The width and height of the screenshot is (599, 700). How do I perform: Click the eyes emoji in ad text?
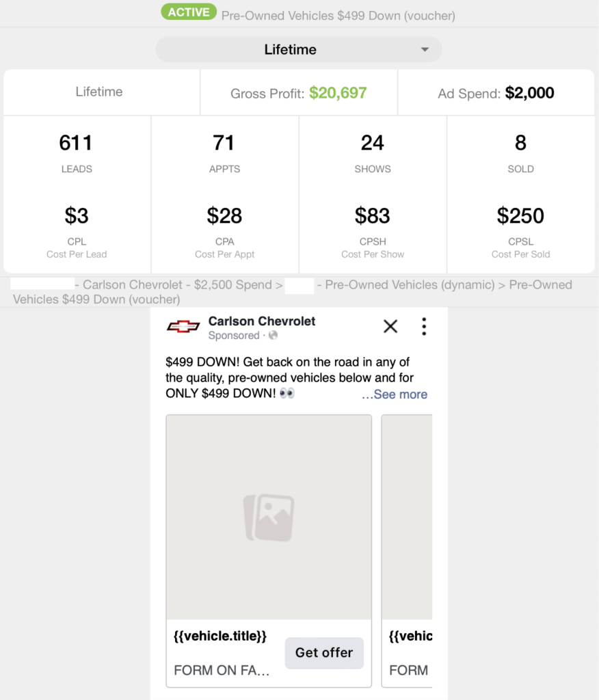[287, 394]
